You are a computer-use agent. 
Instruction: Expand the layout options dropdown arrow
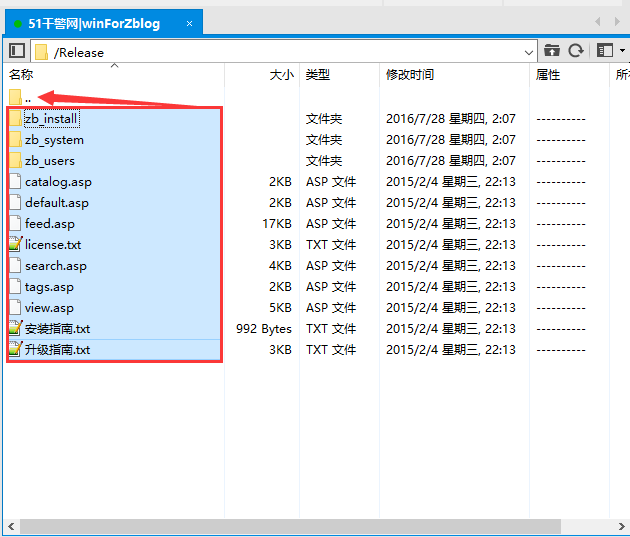coord(622,51)
